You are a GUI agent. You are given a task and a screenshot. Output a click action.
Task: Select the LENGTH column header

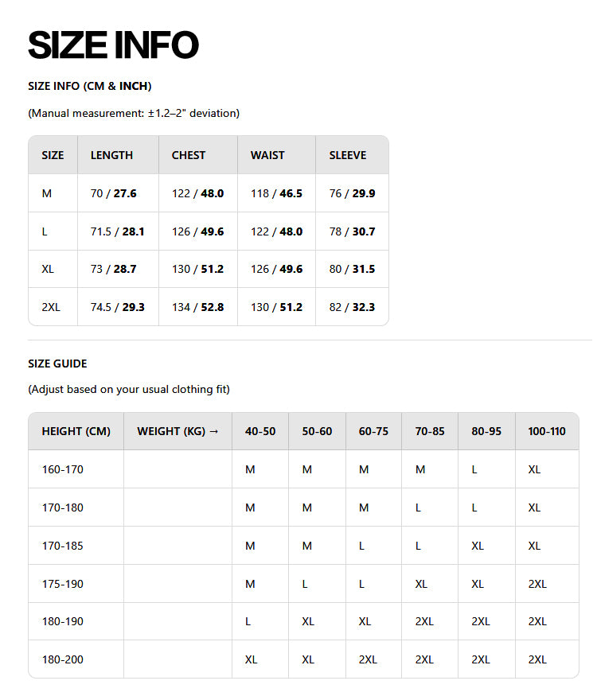click(x=111, y=155)
